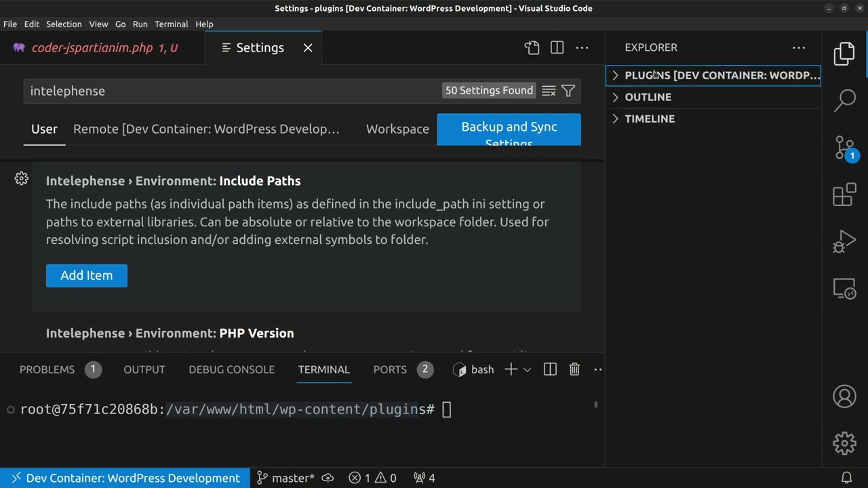This screenshot has height=488, width=868.
Task: Split the editor right
Action: (557, 47)
